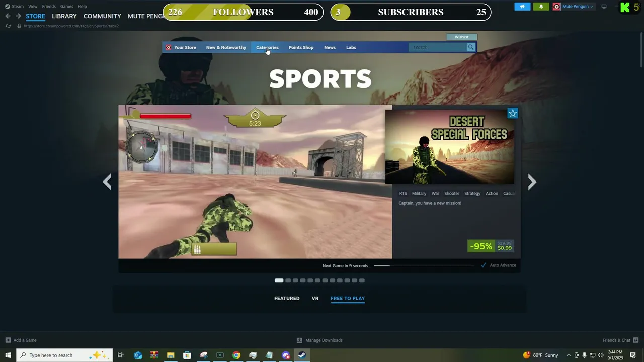Click the Shooter tag
Viewport: 644px width, 362px height.
coord(452,193)
